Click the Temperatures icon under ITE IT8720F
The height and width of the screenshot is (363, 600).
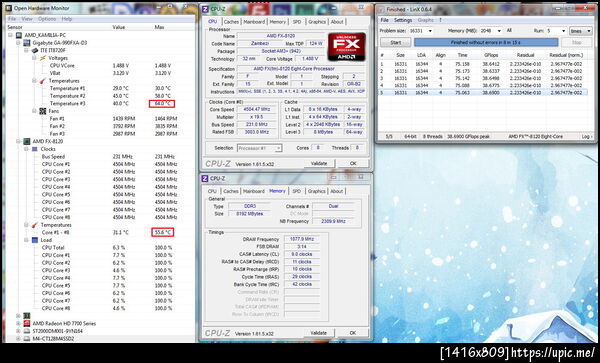click(42, 81)
